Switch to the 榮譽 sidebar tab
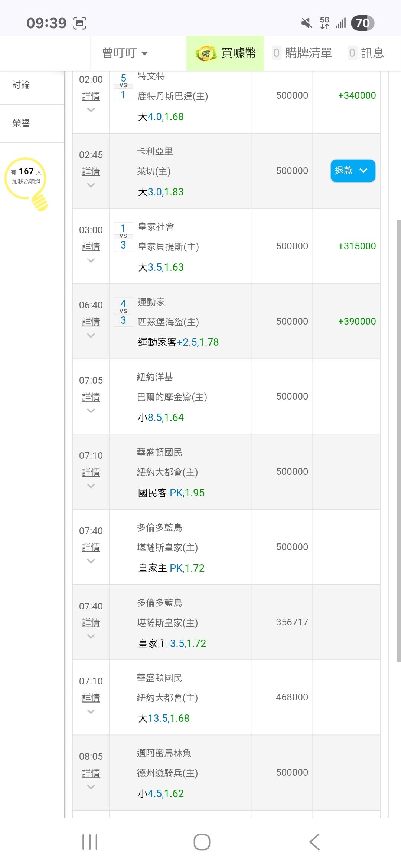Image resolution: width=401 pixels, height=868 pixels. click(21, 123)
